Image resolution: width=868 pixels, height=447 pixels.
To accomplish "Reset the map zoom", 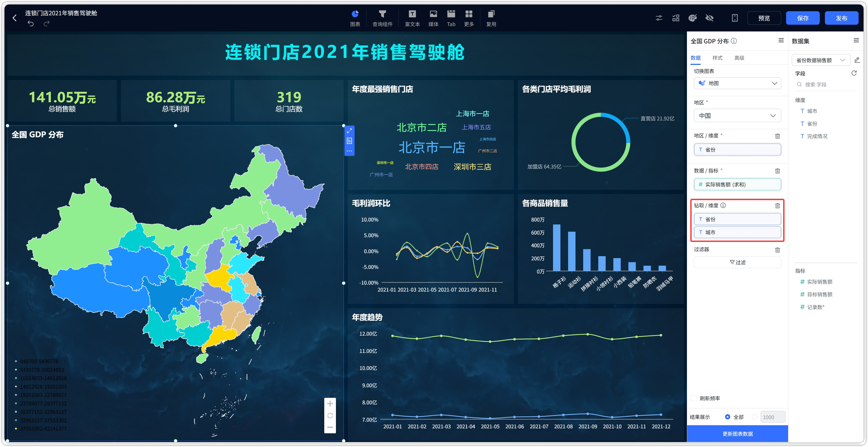I will [x=330, y=416].
